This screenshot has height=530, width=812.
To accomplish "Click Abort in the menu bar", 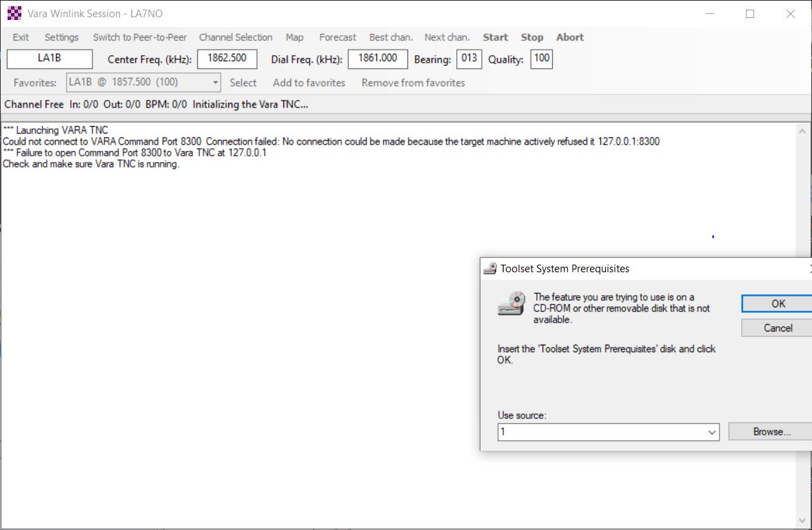I will pyautogui.click(x=569, y=37).
